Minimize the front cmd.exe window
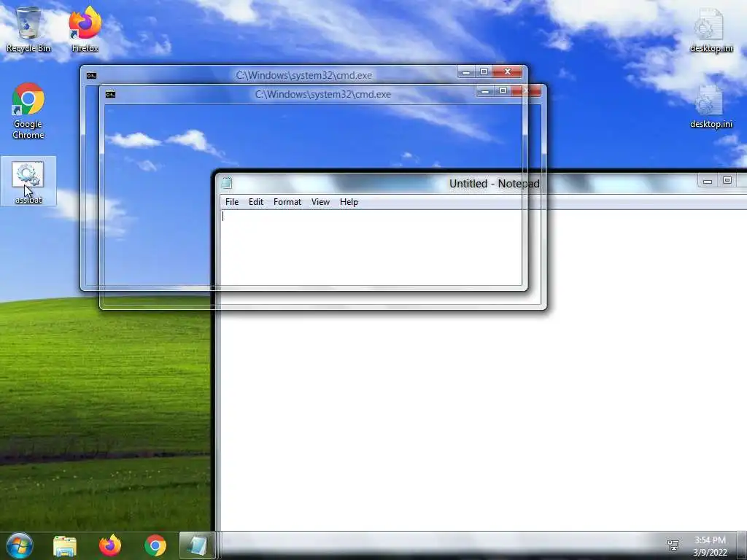 484,91
